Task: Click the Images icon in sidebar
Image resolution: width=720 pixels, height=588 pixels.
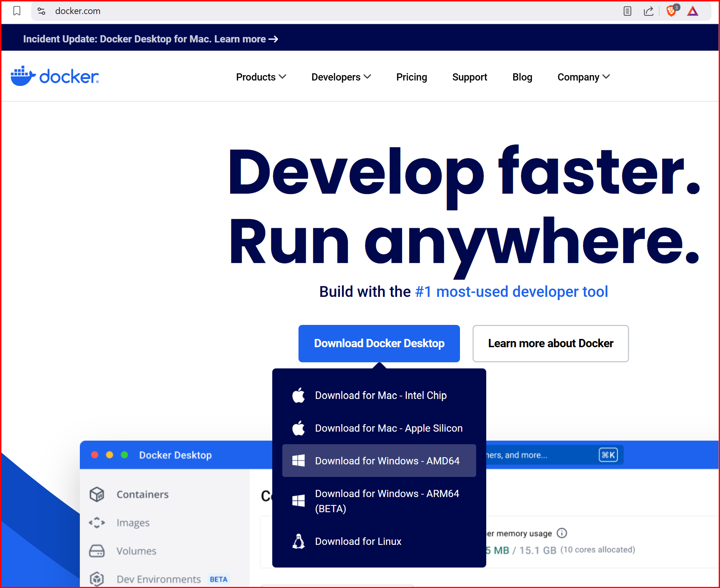Action: [97, 523]
